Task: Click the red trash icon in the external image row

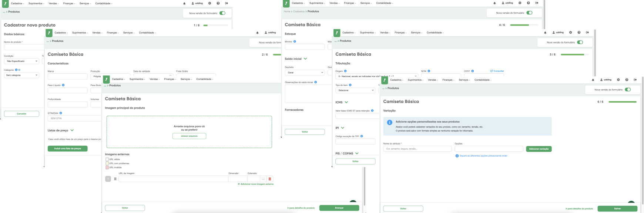Action: pyautogui.click(x=269, y=179)
